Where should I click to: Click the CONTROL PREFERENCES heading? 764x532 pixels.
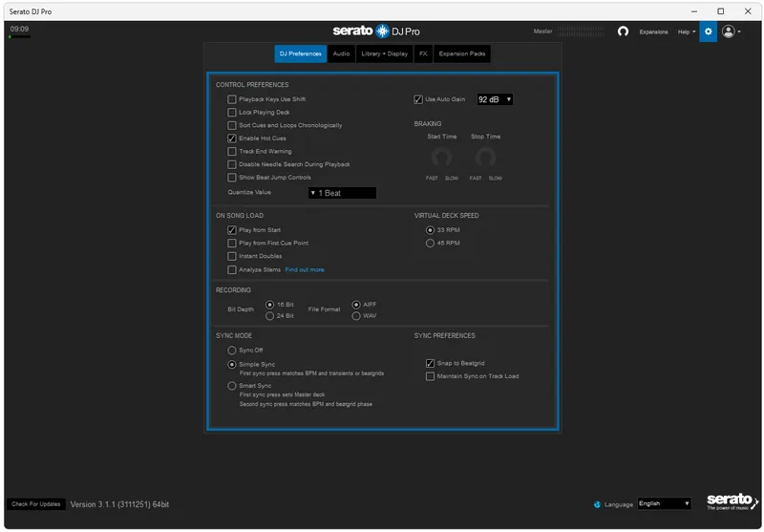252,85
